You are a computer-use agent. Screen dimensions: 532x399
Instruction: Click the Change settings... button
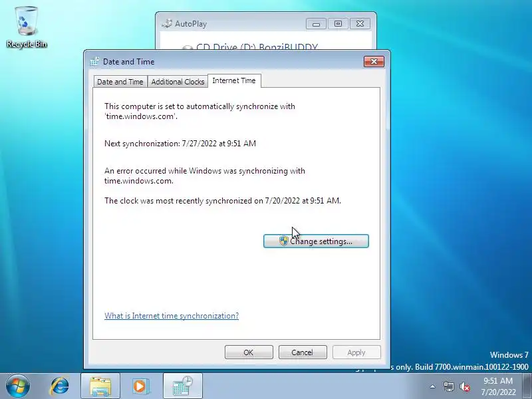pyautogui.click(x=316, y=241)
